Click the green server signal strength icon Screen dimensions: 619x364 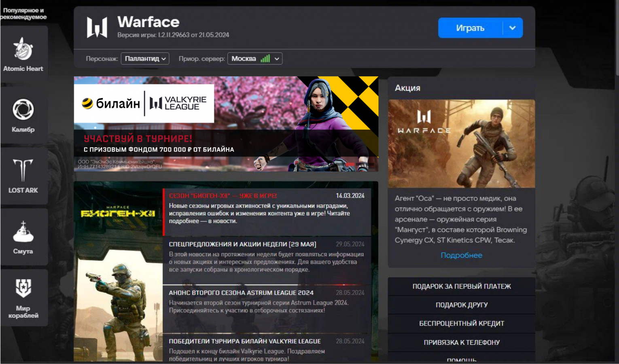click(265, 59)
